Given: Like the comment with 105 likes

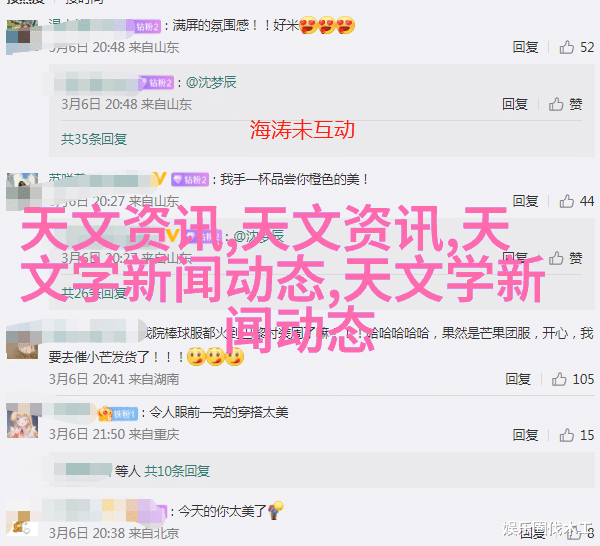Looking at the screenshot, I should pos(559,379).
